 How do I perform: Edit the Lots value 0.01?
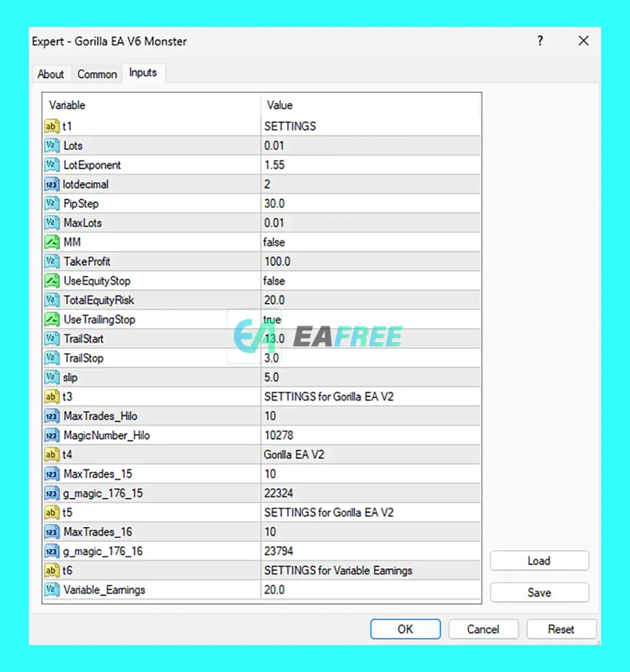pyautogui.click(x=371, y=146)
